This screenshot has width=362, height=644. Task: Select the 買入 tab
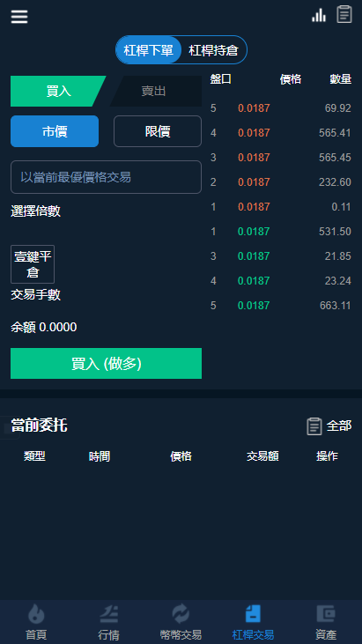click(58, 91)
